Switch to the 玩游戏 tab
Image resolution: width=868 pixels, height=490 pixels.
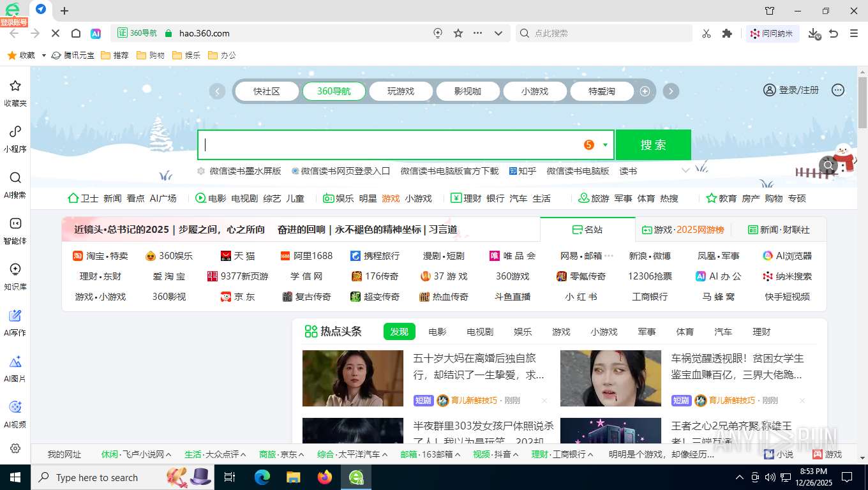(x=401, y=91)
